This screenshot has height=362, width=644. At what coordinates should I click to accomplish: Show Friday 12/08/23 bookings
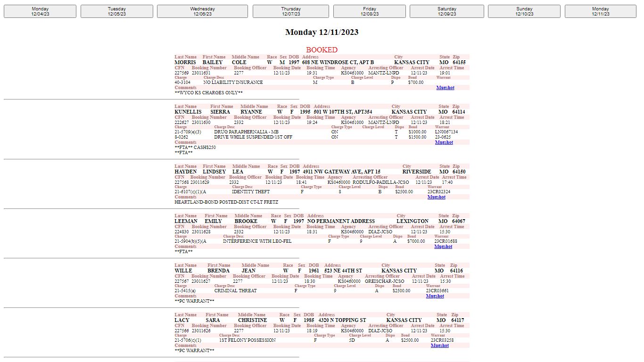(370, 11)
